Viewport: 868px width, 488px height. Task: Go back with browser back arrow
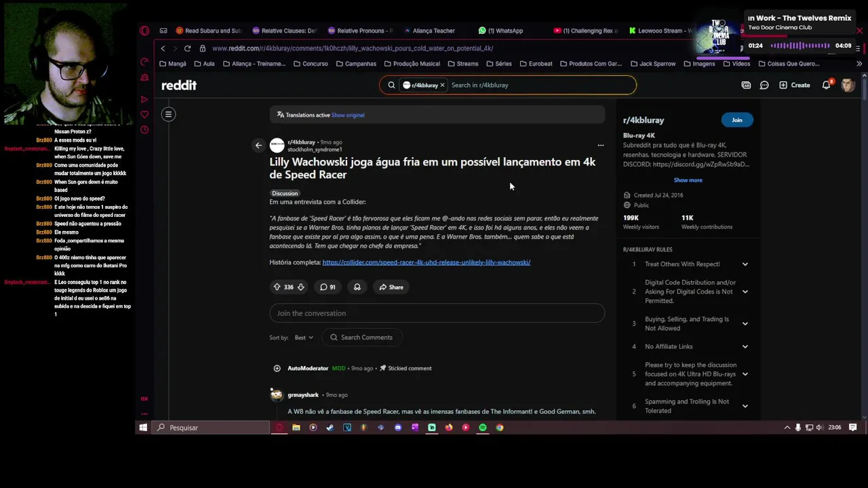pyautogui.click(x=163, y=48)
